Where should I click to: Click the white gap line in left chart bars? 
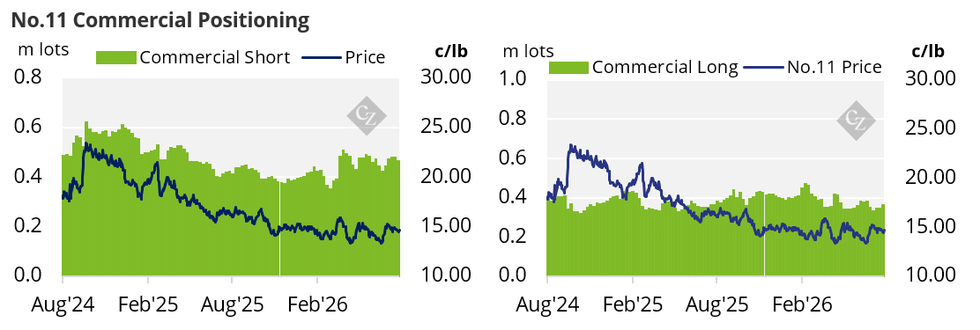tap(279, 228)
